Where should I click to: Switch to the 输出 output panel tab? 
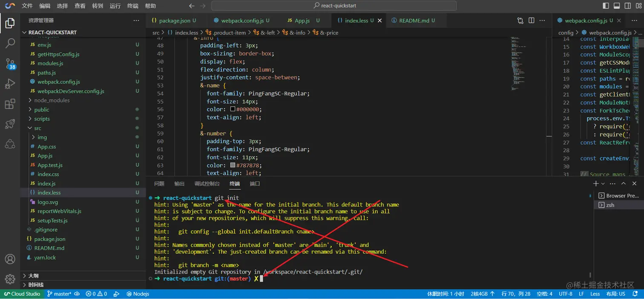tap(179, 184)
